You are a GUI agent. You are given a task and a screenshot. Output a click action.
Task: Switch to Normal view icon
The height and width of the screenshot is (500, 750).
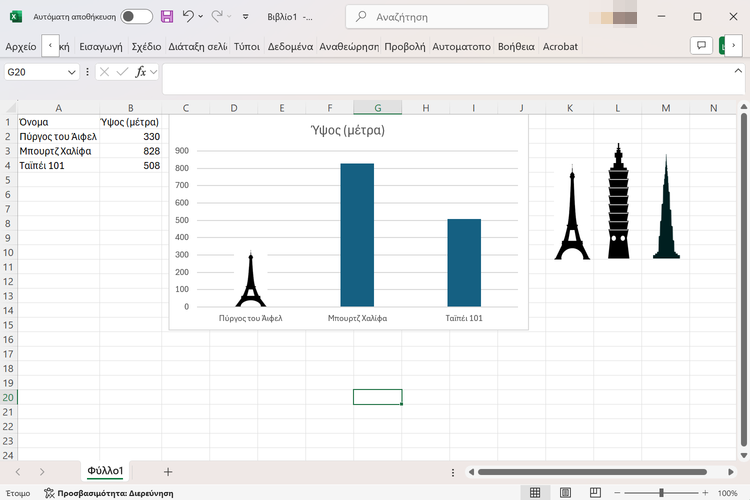[x=535, y=492]
